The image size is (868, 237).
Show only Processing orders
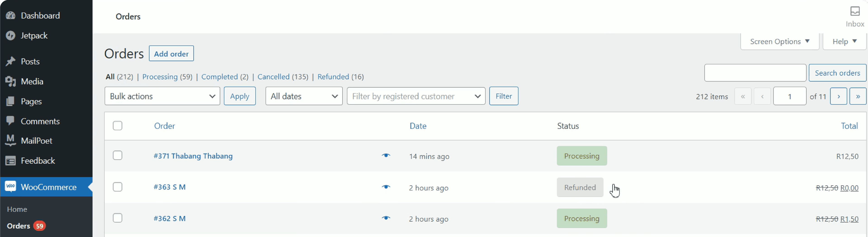click(x=160, y=77)
